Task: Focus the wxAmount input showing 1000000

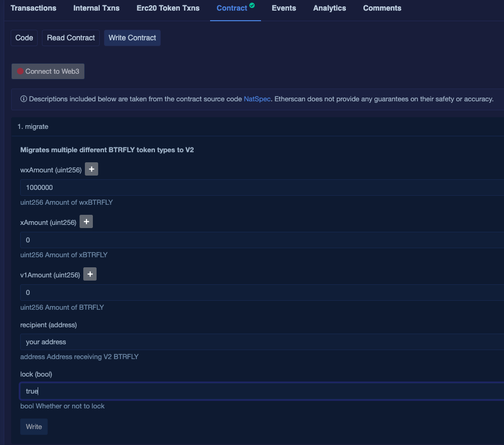Action: coord(262,188)
